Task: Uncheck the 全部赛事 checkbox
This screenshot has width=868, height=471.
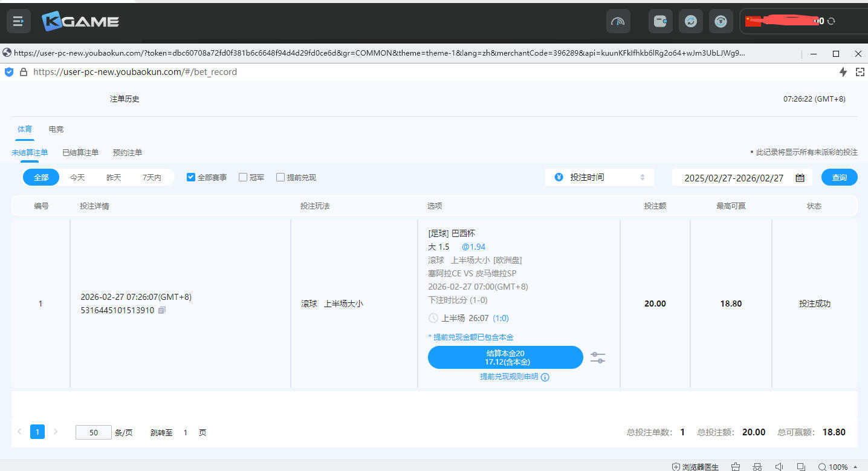Action: pos(191,178)
